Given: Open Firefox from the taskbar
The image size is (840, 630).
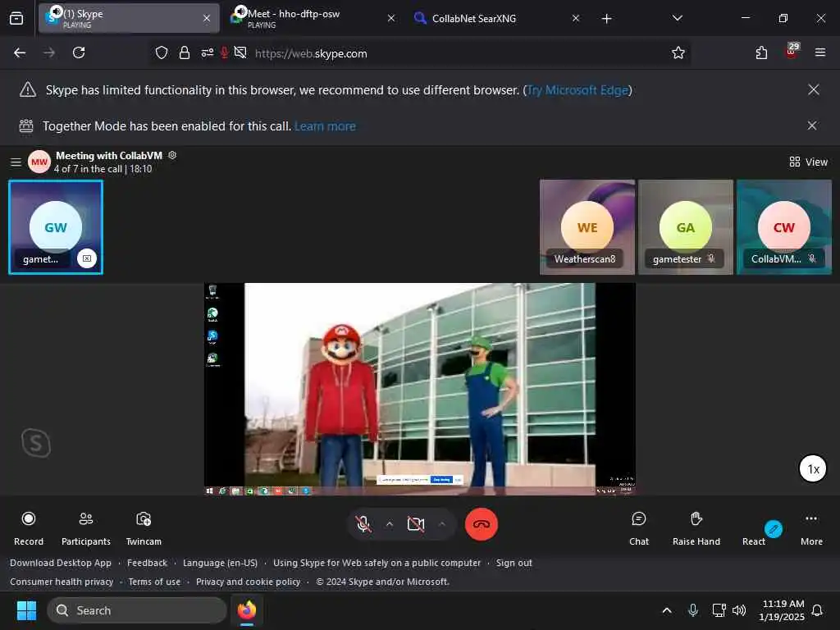Looking at the screenshot, I should point(246,610).
